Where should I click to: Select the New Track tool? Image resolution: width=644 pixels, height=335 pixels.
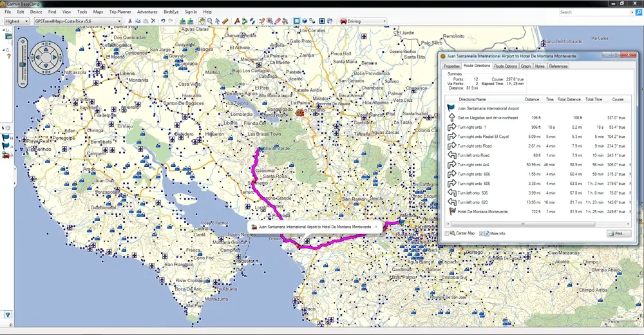(252, 21)
